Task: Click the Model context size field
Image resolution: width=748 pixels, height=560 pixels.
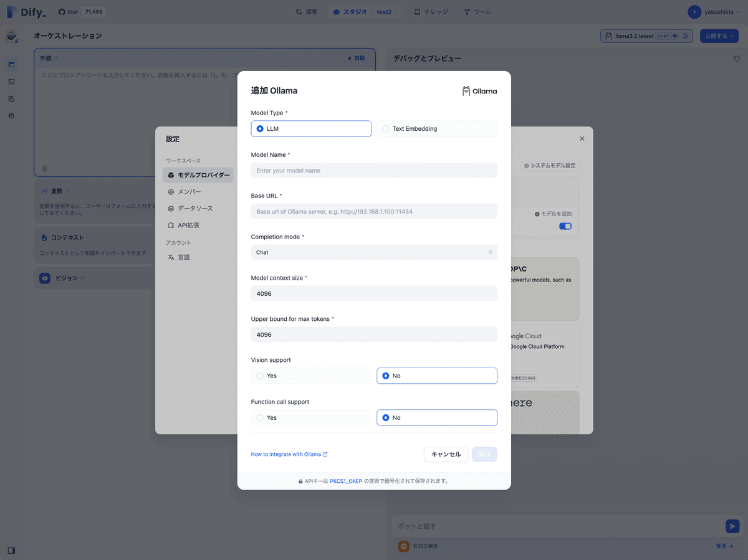Action: (x=374, y=293)
